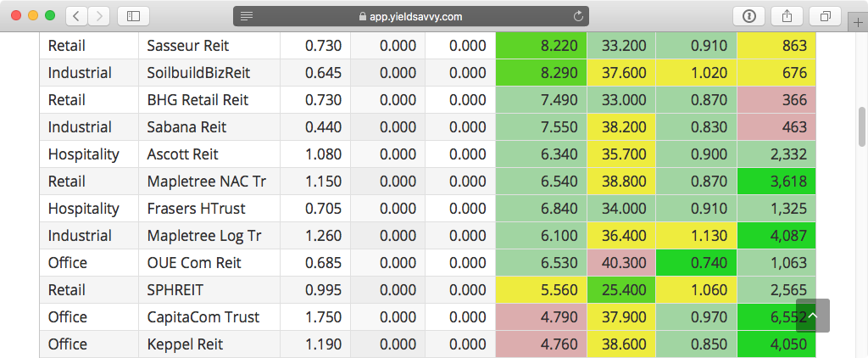Click the Mapletree NAC Tr name cell
This screenshot has height=358, width=868.
pyautogui.click(x=204, y=182)
